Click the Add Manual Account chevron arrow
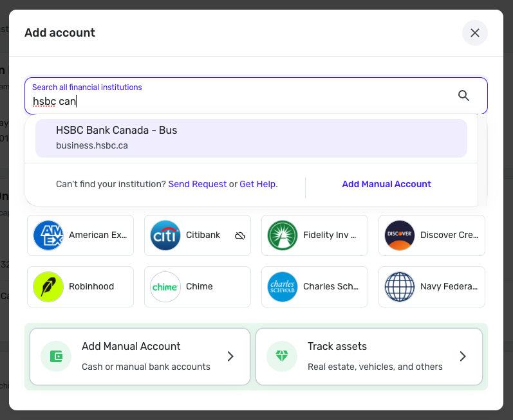 click(x=230, y=356)
